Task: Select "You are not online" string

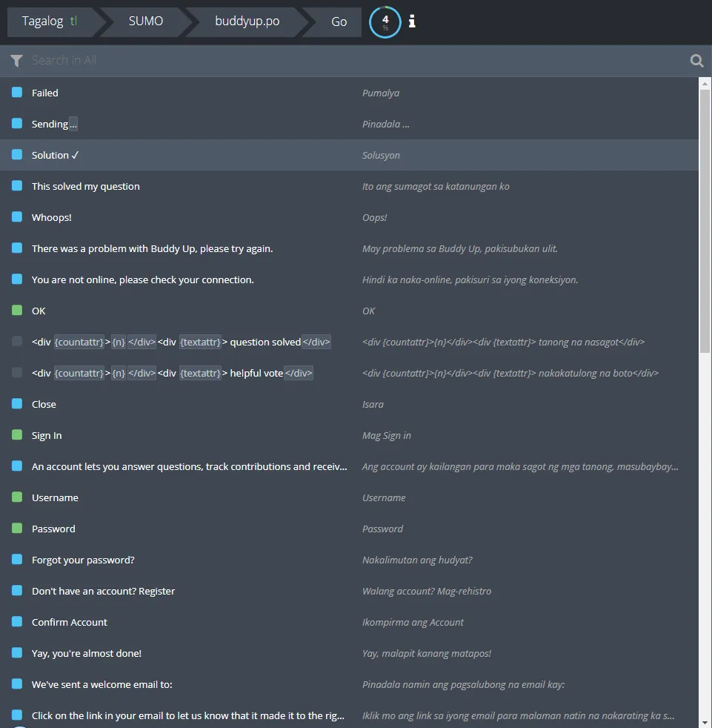Action: 142,279
